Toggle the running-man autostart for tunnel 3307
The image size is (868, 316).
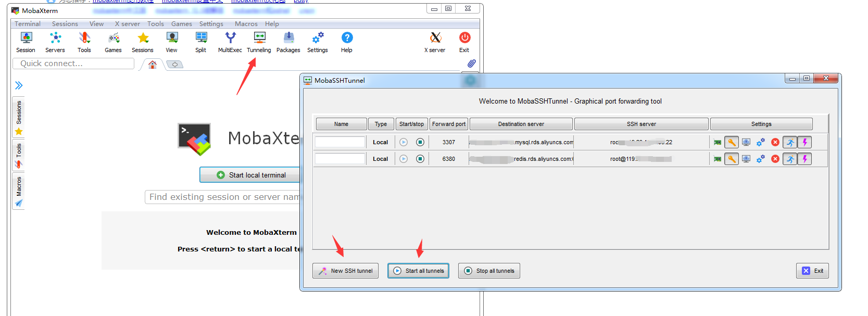tap(790, 142)
